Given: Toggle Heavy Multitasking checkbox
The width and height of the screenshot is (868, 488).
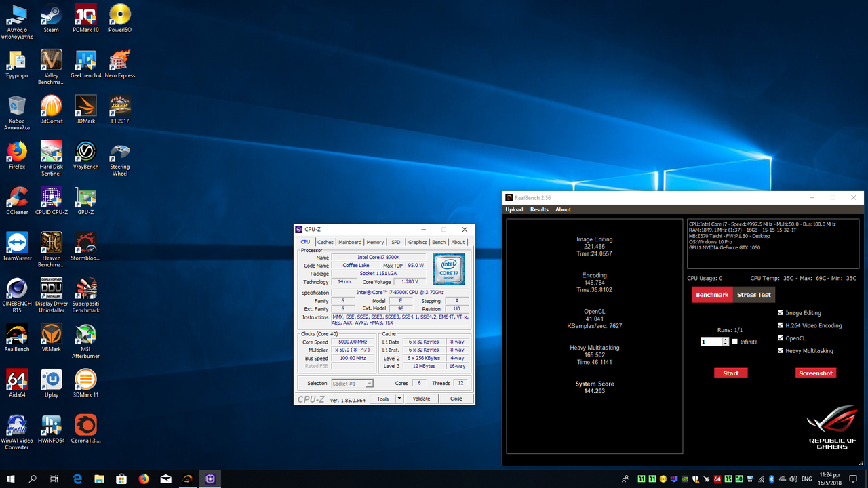Looking at the screenshot, I should coord(781,350).
